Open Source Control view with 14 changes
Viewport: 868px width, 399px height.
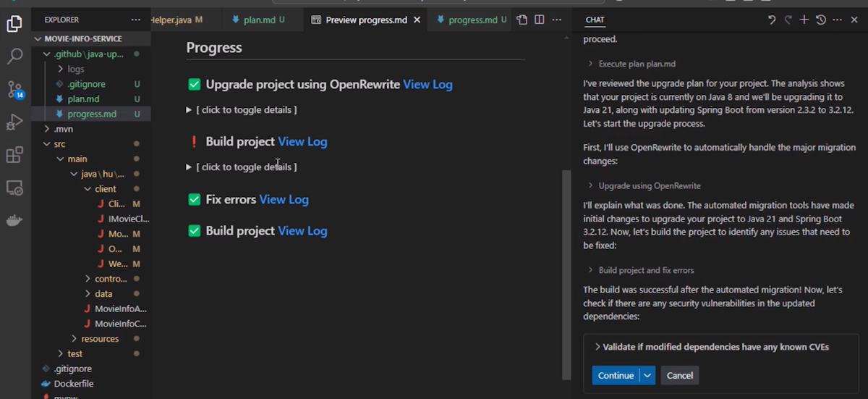click(x=14, y=89)
